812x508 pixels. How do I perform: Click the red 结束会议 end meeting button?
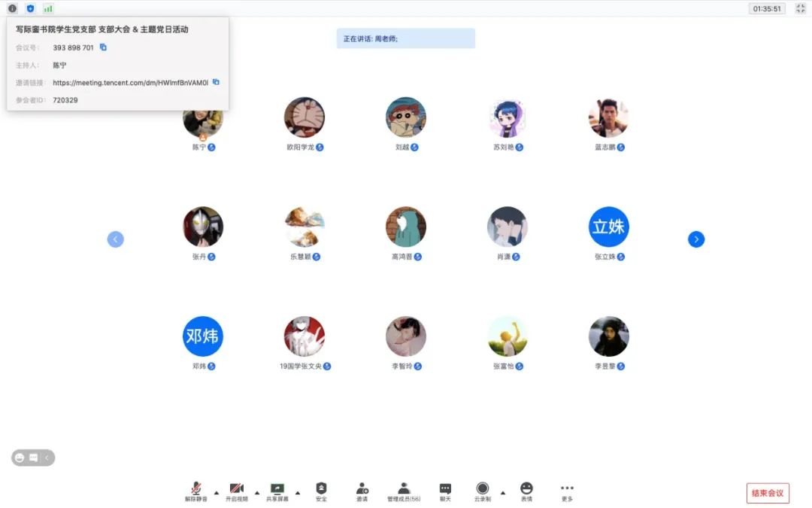pos(768,493)
